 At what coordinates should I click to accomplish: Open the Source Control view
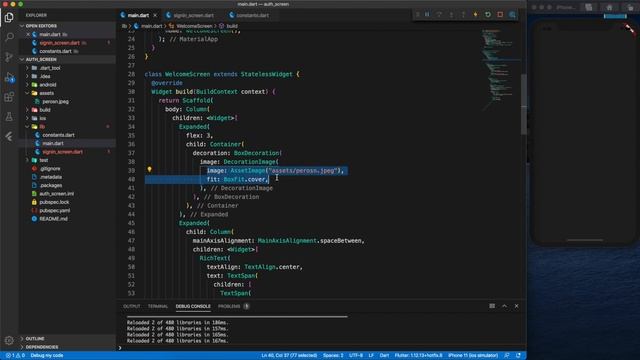pyautogui.click(x=9, y=57)
